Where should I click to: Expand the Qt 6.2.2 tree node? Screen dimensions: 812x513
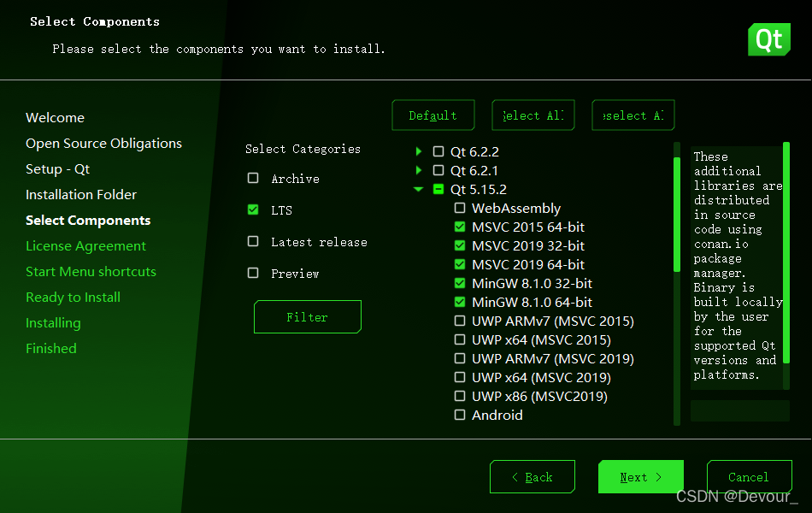tap(419, 151)
